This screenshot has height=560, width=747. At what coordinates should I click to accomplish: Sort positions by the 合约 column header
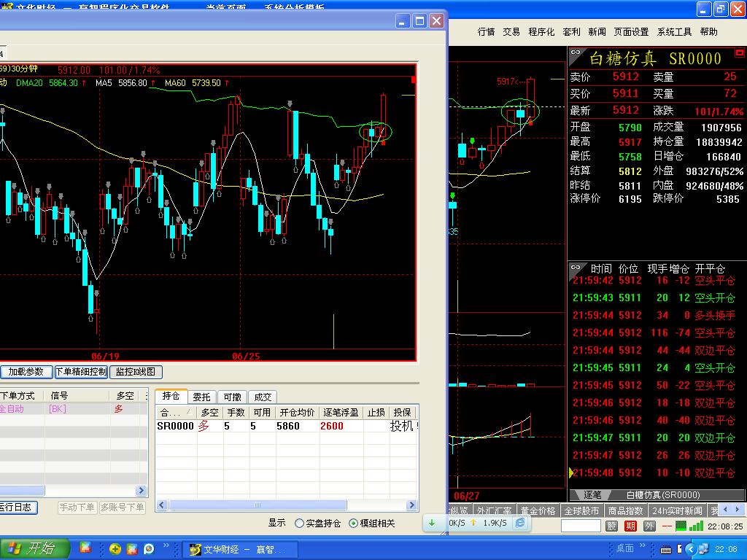(174, 413)
